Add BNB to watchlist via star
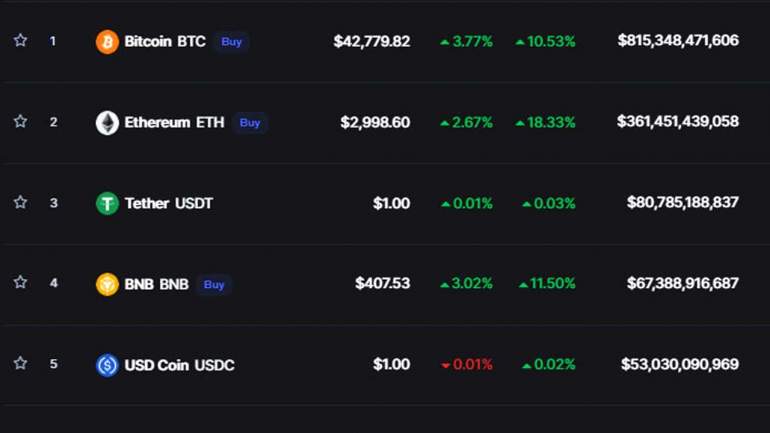Viewport: 770px width, 433px height. click(20, 283)
